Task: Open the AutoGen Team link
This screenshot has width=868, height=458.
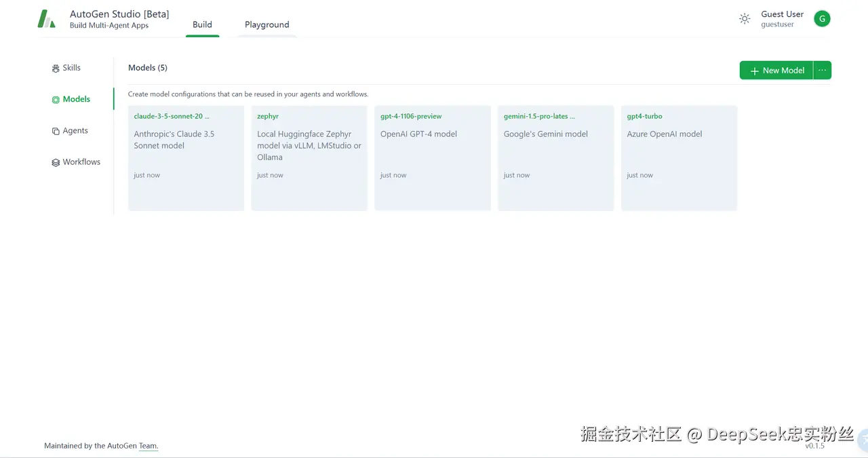Action: coord(149,446)
